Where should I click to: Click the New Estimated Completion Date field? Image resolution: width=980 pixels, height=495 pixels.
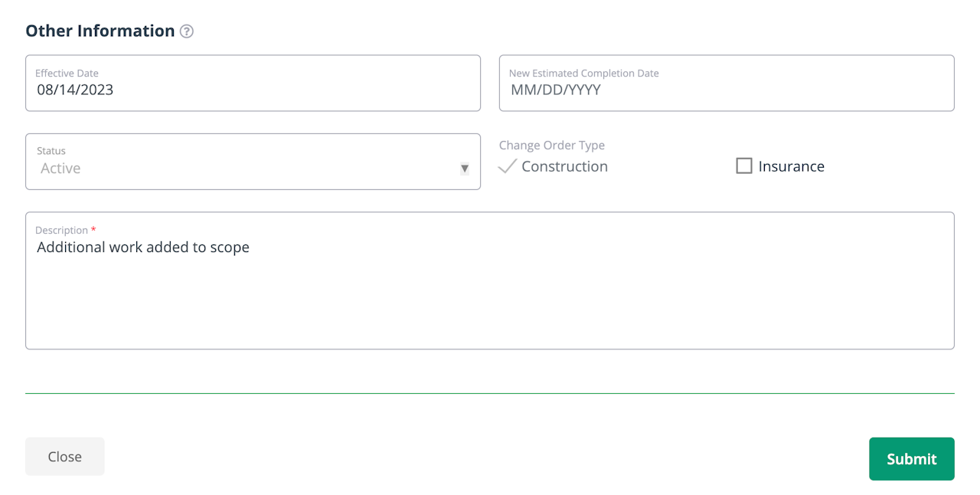coord(726,90)
